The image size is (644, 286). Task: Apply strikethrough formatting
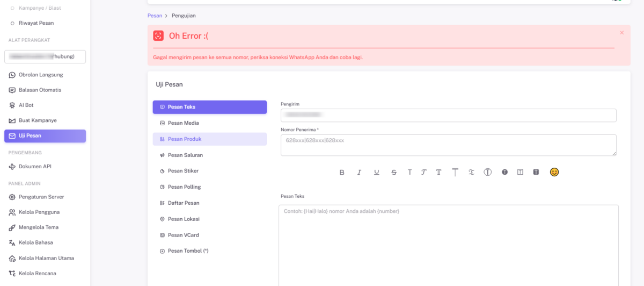394,172
